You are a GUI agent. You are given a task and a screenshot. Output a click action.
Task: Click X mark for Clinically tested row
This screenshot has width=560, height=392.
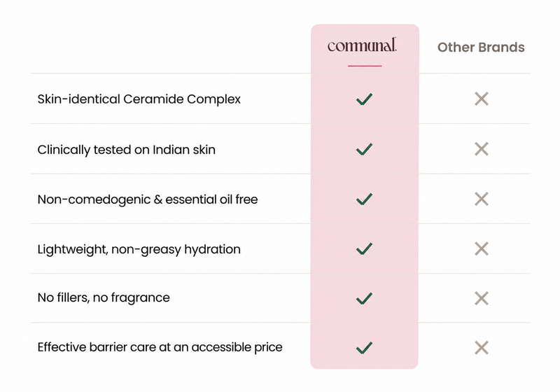coord(482,149)
